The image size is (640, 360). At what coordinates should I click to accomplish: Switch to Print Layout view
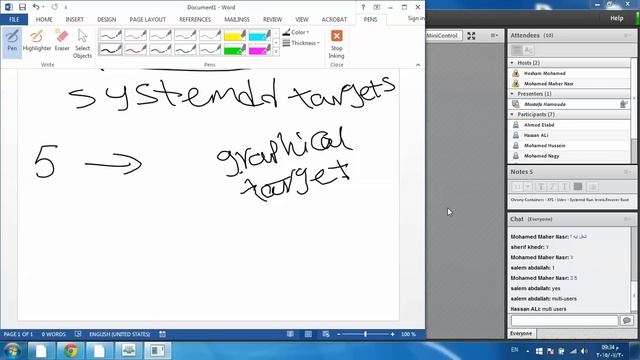[x=308, y=334]
